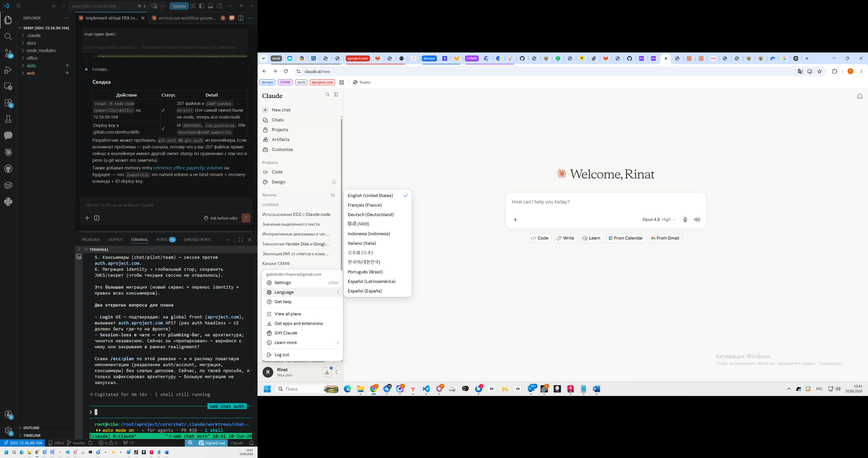This screenshot has width=868, height=458.
Task: Select English (United States) language
Action: point(378,195)
